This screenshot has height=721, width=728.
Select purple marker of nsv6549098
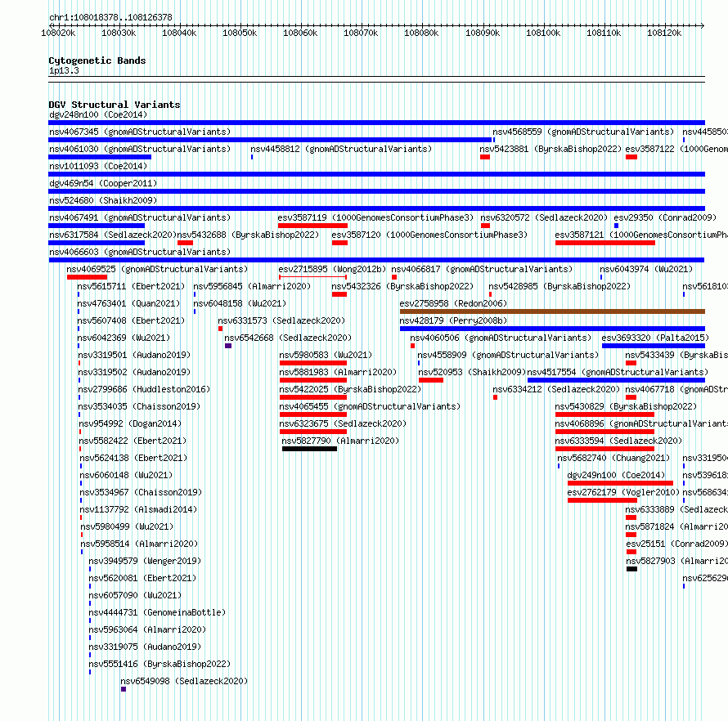(124, 689)
